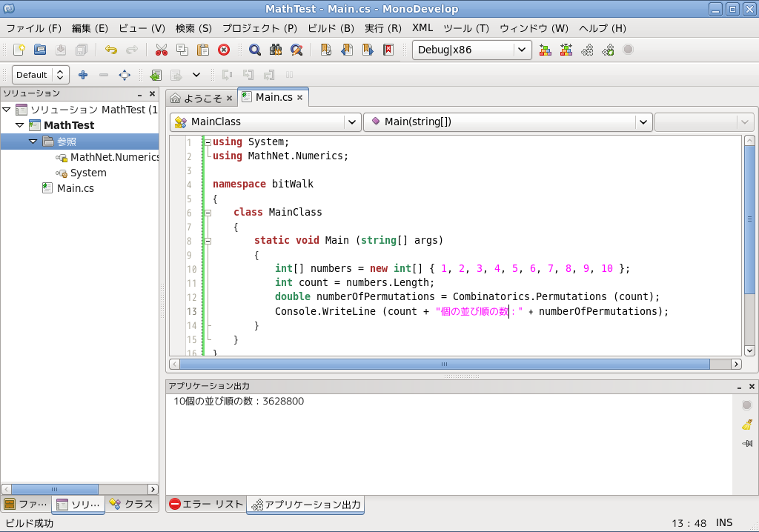Click the Save All toolbar icon

[82, 50]
